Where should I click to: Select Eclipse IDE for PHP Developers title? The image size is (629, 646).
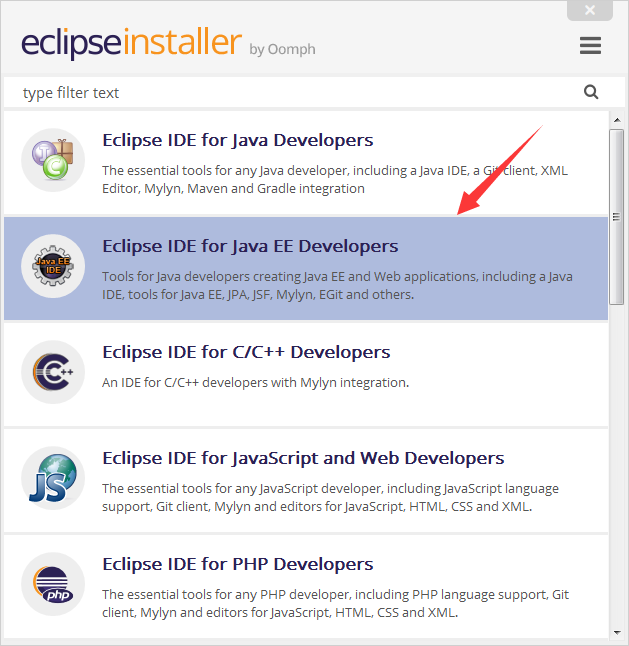pos(238,564)
